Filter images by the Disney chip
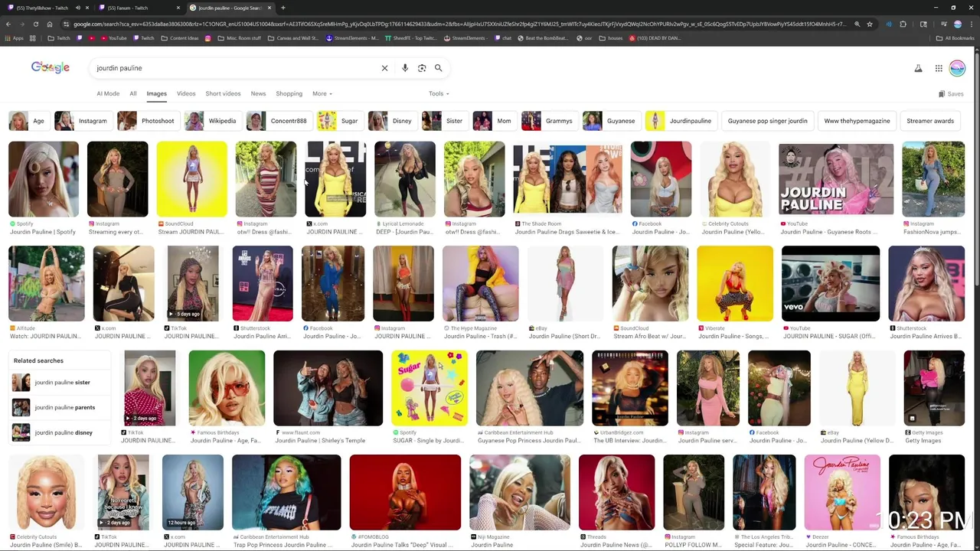The height and width of the screenshot is (551, 980). [392, 121]
